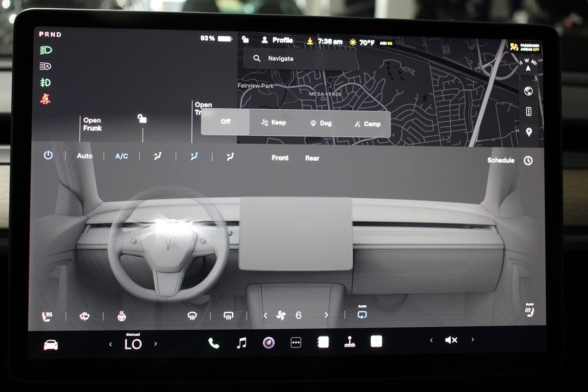Switch to the Rear climate tab
This screenshot has height=392, width=588.
pyautogui.click(x=312, y=158)
